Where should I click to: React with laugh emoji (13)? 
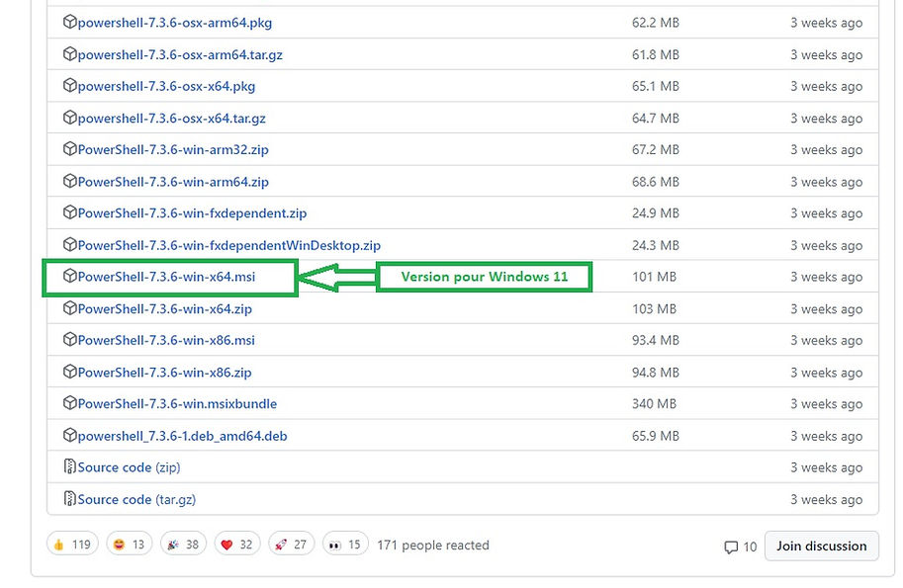(x=129, y=545)
